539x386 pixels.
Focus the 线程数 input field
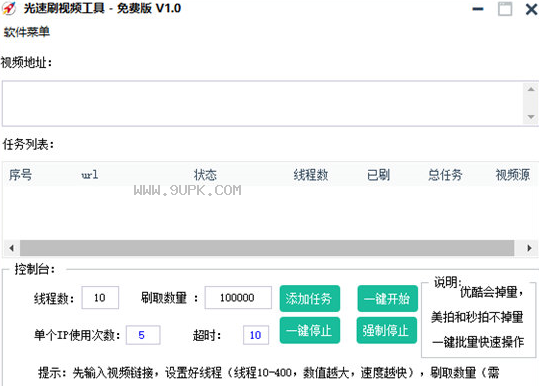tap(100, 298)
